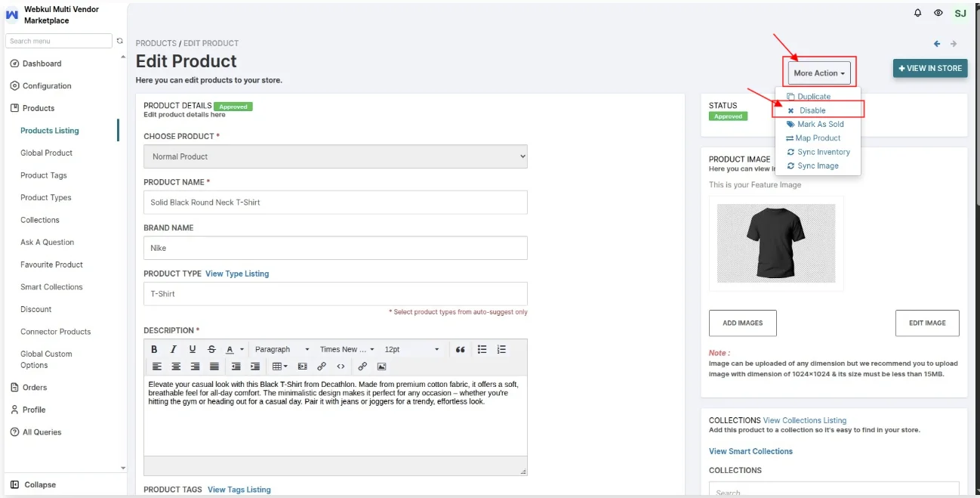Viewport: 980px width, 498px height.
Task: Align description text left
Action: 157,367
